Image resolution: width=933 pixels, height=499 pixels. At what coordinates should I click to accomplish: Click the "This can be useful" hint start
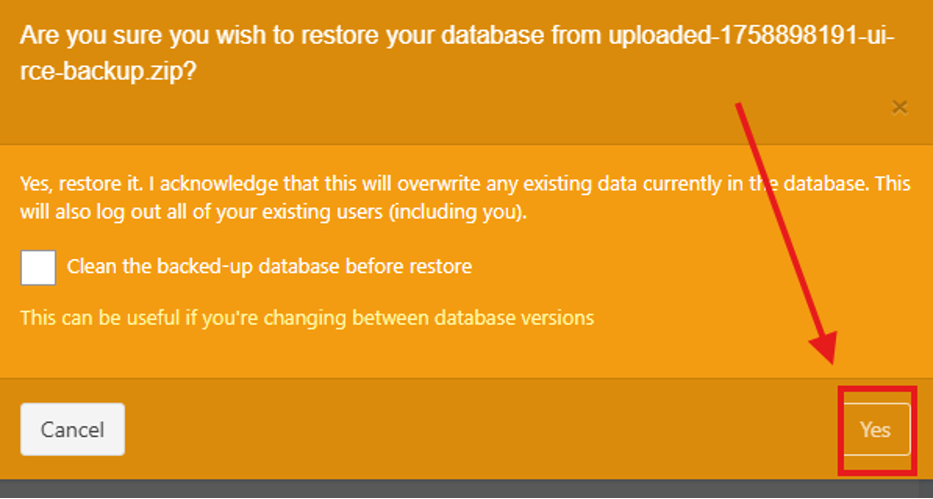90,318
